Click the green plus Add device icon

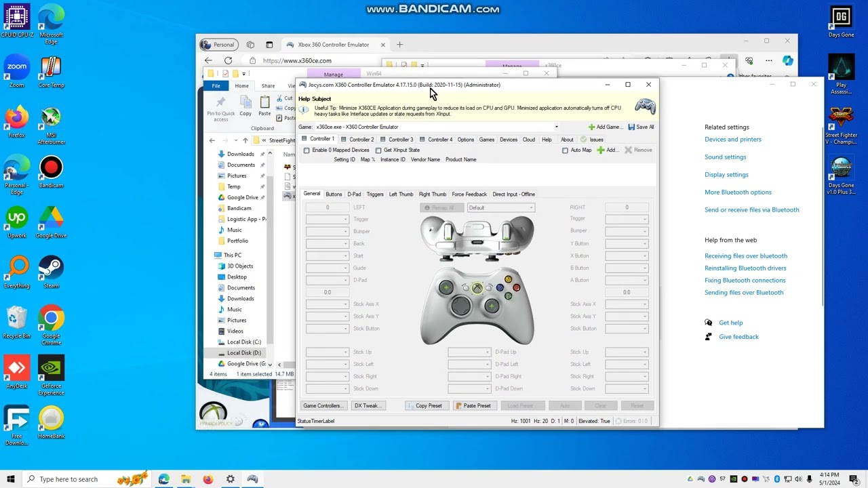(600, 150)
